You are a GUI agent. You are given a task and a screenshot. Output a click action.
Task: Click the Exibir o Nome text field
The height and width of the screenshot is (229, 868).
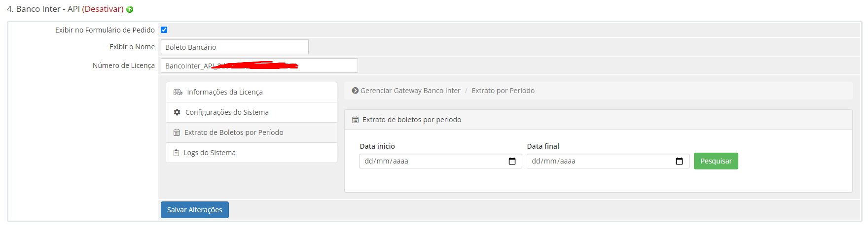point(234,47)
